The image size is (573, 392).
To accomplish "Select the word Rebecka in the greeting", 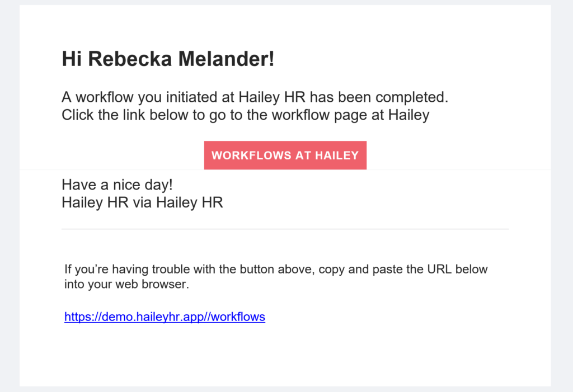I will coord(130,59).
